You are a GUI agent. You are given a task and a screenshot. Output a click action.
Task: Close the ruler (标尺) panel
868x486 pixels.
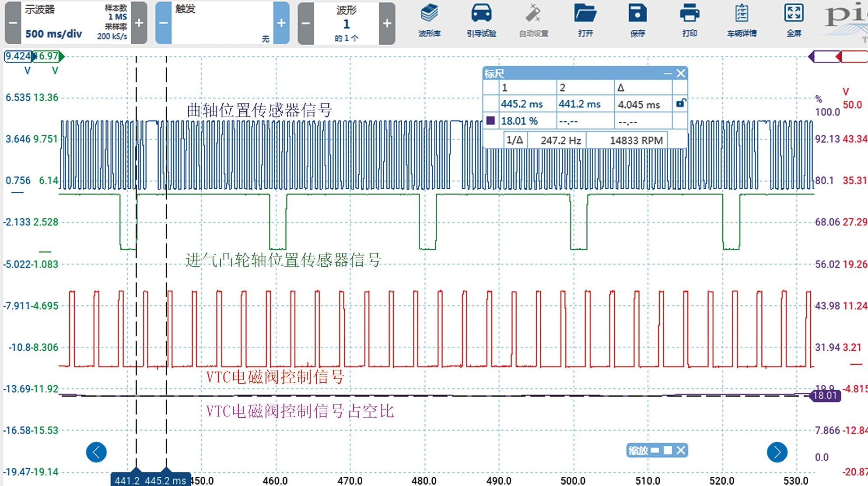pos(681,74)
